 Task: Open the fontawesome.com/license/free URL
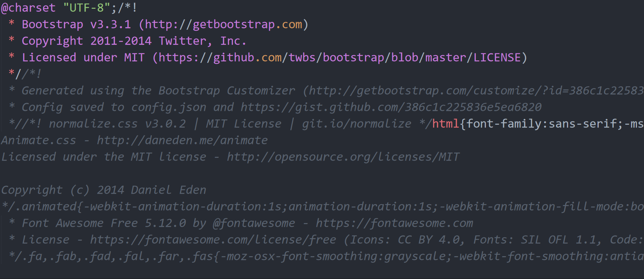213,240
